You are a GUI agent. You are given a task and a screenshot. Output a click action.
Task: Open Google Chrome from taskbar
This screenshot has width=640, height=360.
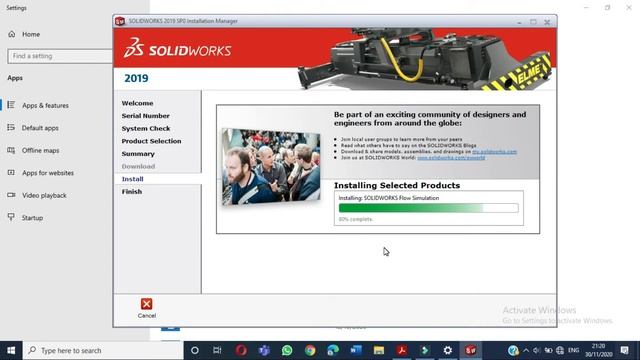[x=310, y=350]
